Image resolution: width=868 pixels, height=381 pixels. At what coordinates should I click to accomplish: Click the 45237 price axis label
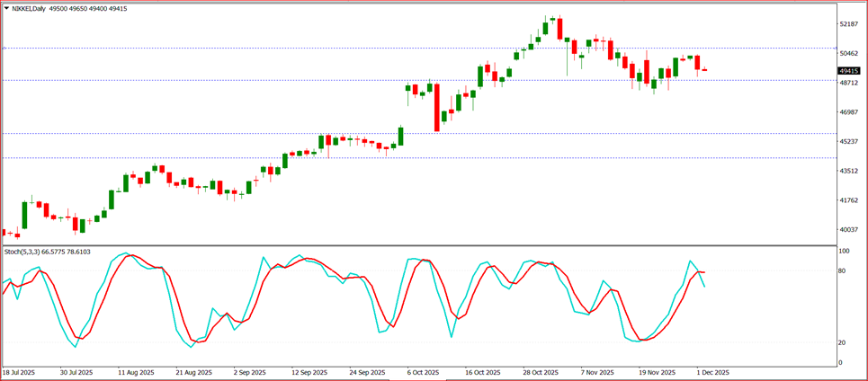[848, 142]
